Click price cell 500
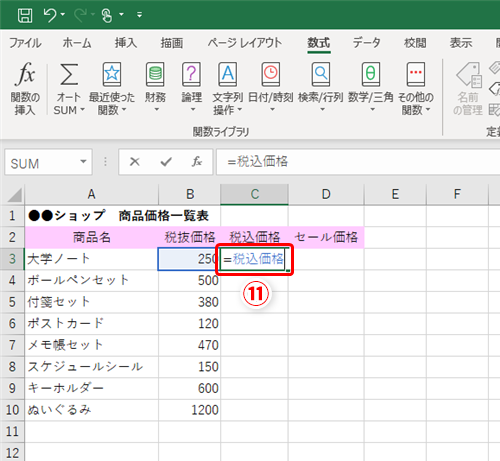Screen dimensions: 500x461 190,281
